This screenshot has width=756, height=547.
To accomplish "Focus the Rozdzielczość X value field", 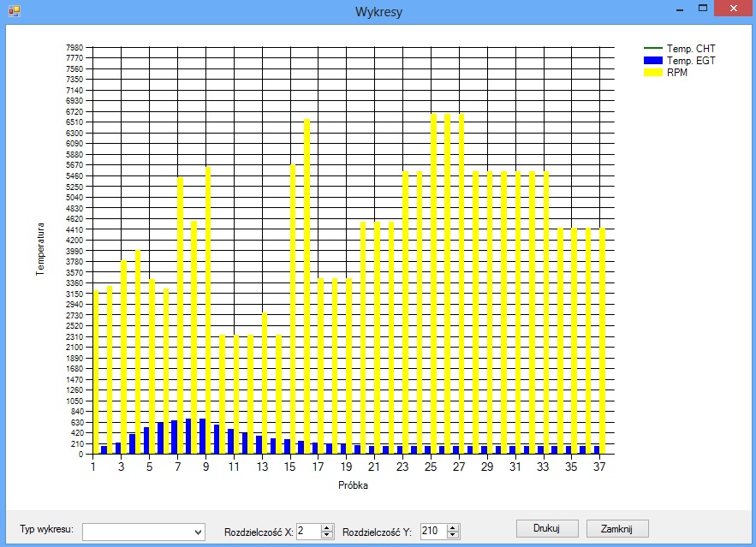I will click(x=307, y=532).
